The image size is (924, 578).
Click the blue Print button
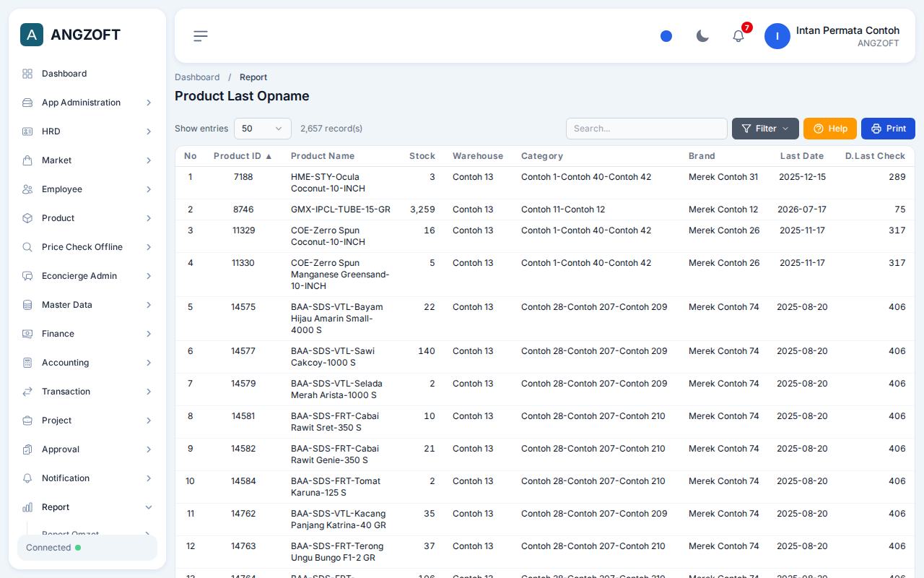click(x=888, y=129)
